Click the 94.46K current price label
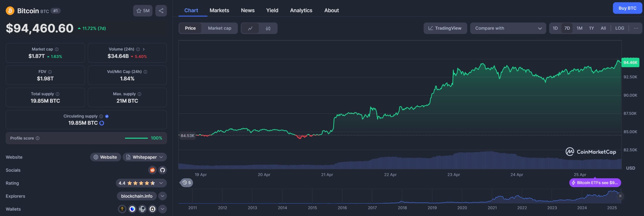644x216 pixels. click(x=630, y=63)
